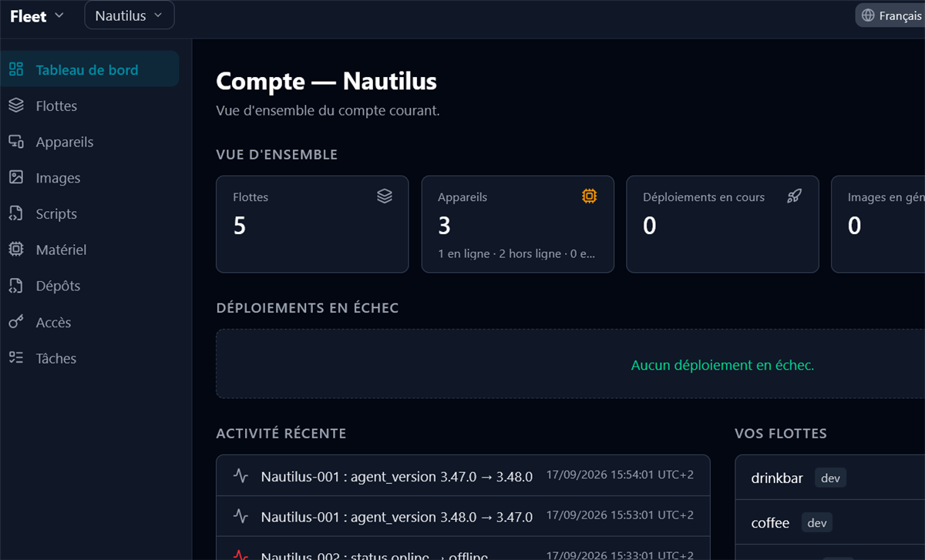Navigate to Flottes menu label
Image resolution: width=925 pixels, height=560 pixels.
56,106
